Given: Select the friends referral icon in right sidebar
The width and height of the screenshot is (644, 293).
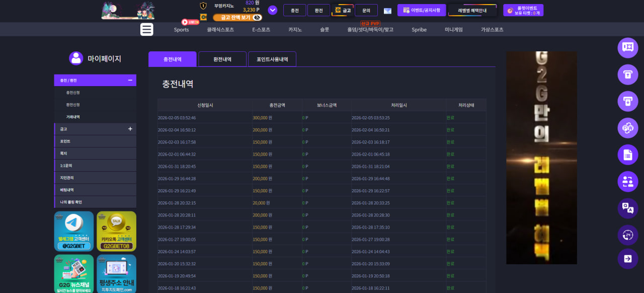Looking at the screenshot, I should (x=628, y=181).
